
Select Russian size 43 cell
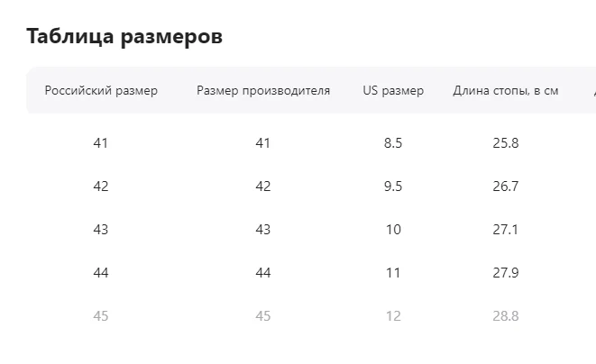101,230
